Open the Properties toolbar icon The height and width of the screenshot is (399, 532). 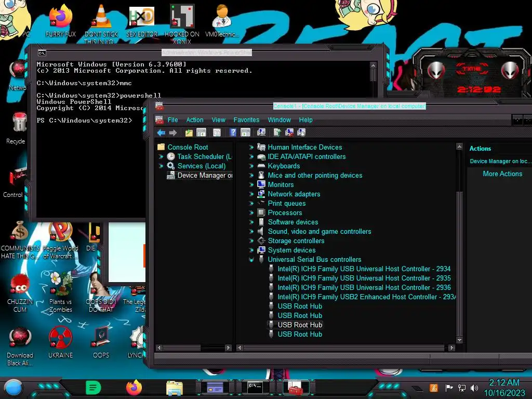217,132
